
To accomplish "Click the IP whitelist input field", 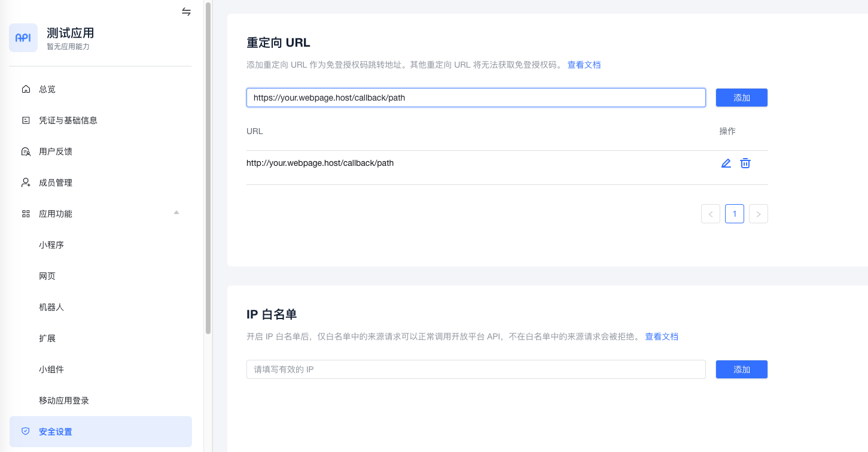I will coord(476,369).
